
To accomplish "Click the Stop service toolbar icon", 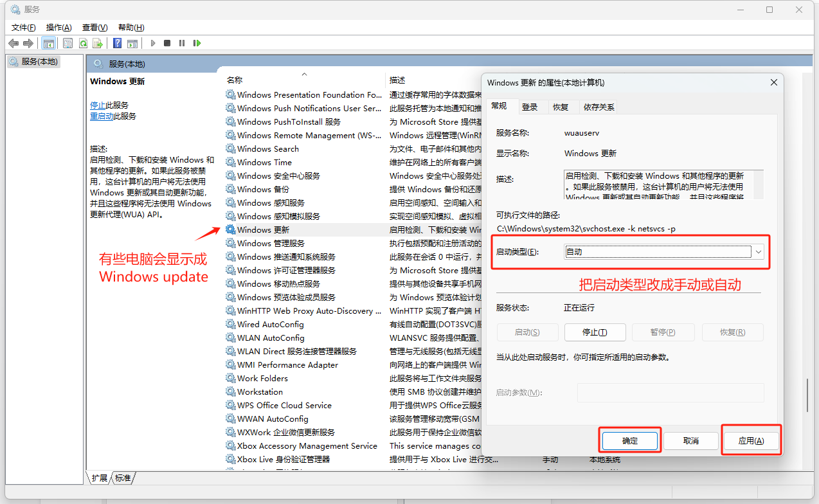I will pos(167,42).
